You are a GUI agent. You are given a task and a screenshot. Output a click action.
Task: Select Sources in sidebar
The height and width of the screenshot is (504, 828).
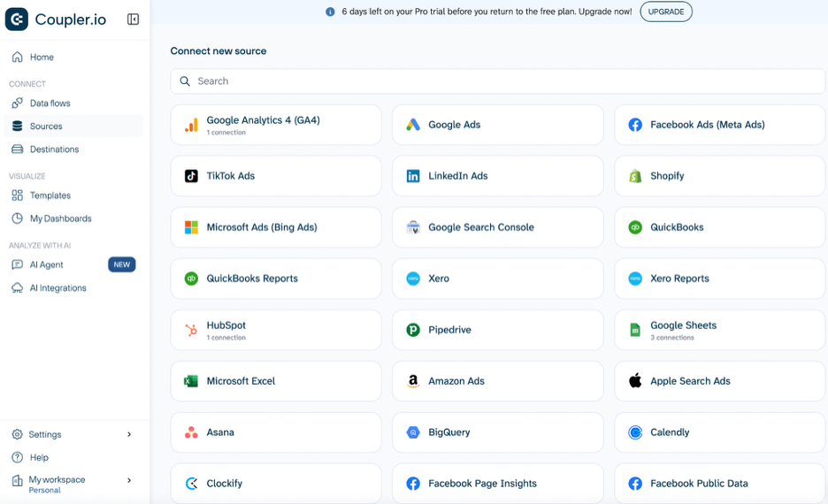[73, 126]
